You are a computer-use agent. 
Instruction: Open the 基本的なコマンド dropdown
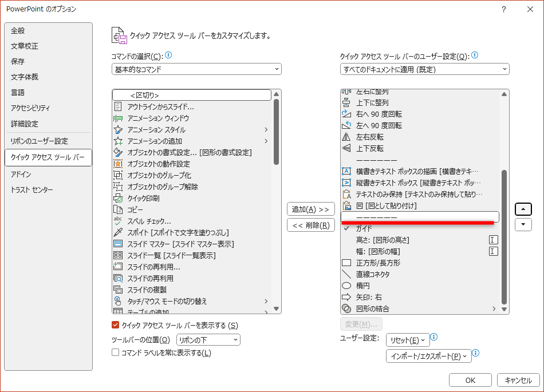pyautogui.click(x=196, y=69)
